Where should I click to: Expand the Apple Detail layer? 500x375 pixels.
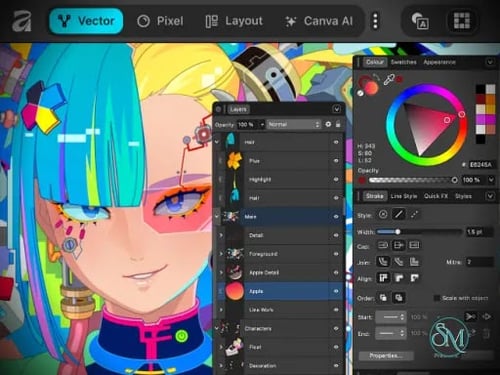coord(221,273)
